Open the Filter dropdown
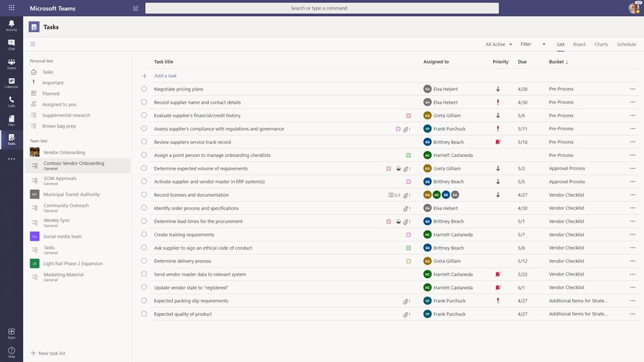Screen dimensions: 644x362 click(533, 45)
